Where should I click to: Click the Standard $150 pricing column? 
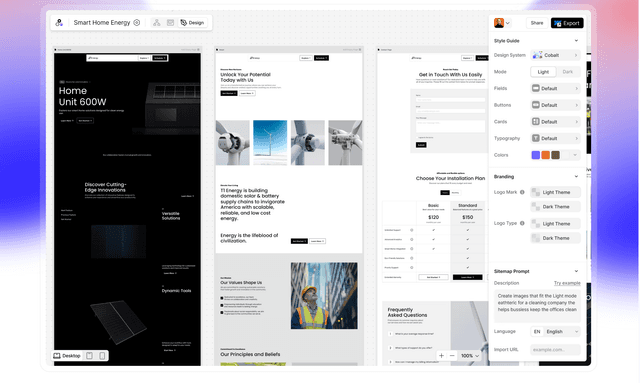467,241
